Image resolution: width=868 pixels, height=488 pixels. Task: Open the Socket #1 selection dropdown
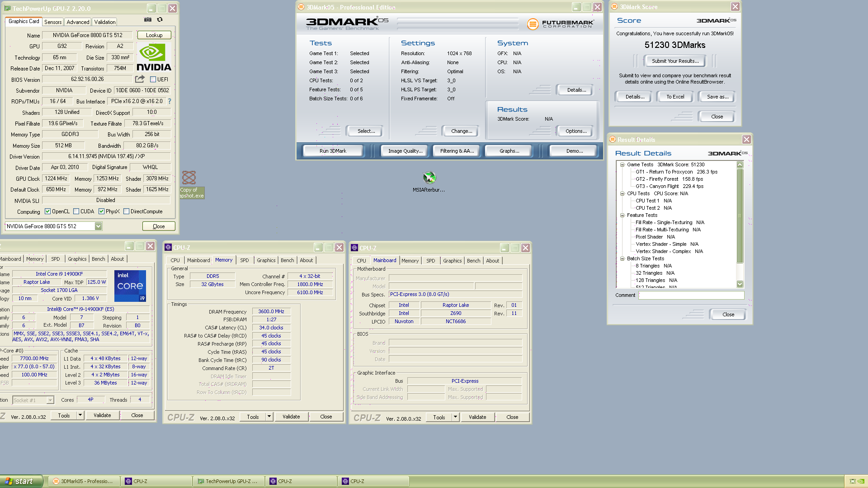50,400
